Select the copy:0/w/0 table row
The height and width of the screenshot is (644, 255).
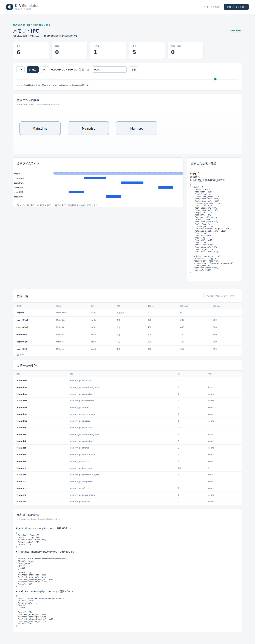[127, 320]
